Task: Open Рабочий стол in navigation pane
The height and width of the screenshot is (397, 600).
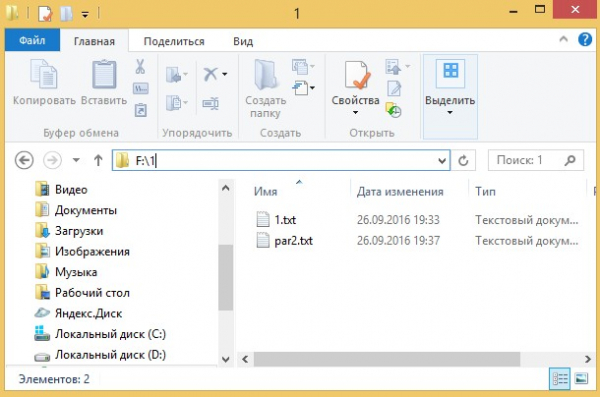Action: click(92, 293)
